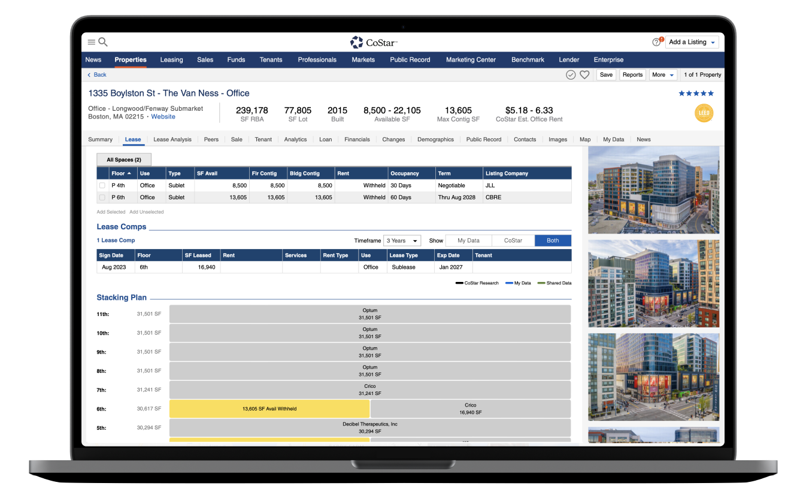The image size is (812, 504).
Task: Favorite property with heart icon
Action: [584, 75]
